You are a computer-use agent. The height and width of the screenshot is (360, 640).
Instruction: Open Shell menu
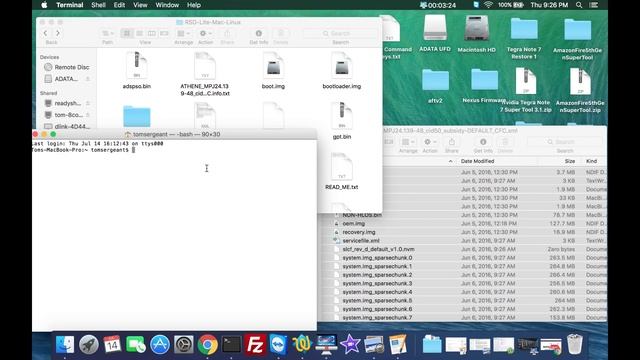coord(98,5)
